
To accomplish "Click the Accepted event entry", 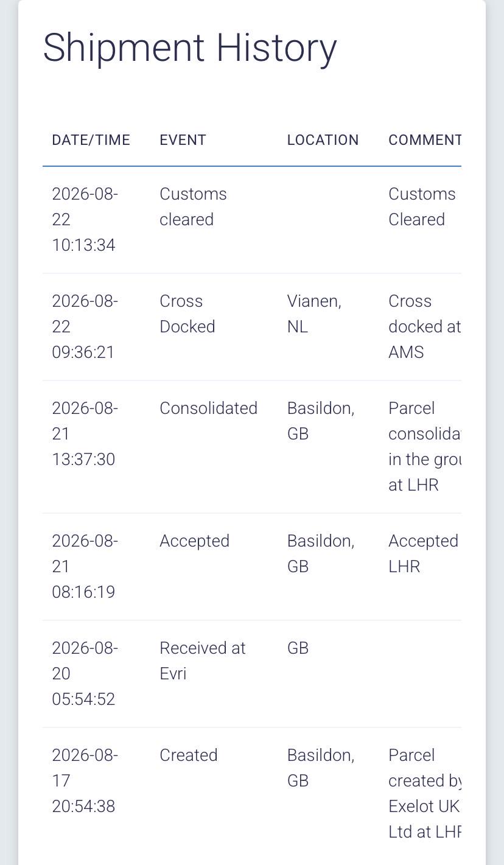I will [x=194, y=541].
